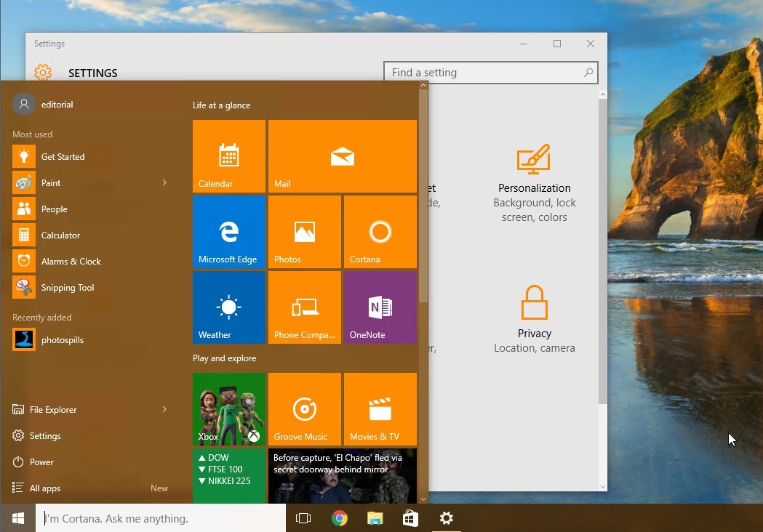Click the Cortana search box

pos(161,518)
